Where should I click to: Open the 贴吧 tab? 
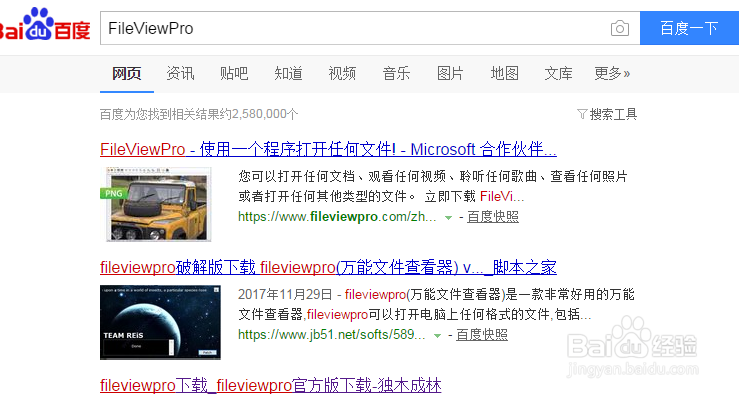point(234,74)
